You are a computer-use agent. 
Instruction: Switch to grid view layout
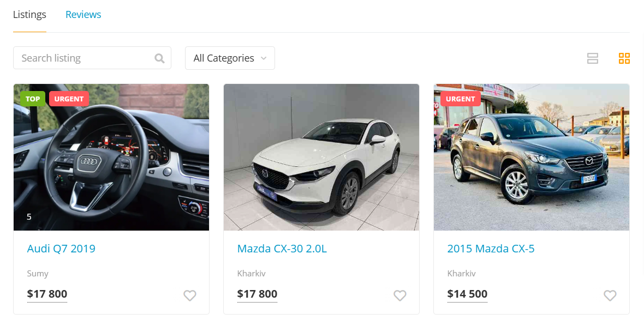pos(624,58)
